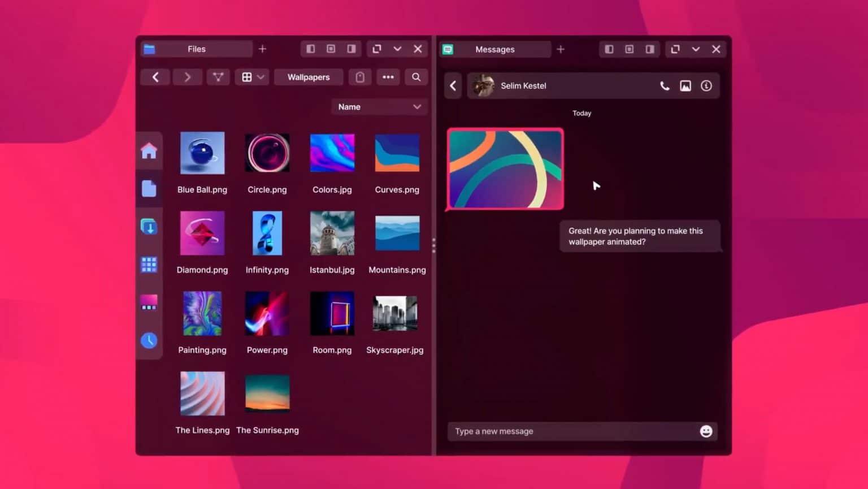The width and height of the screenshot is (868, 489).
Task: Select the Downloads icon in the sidebar
Action: [149, 226]
